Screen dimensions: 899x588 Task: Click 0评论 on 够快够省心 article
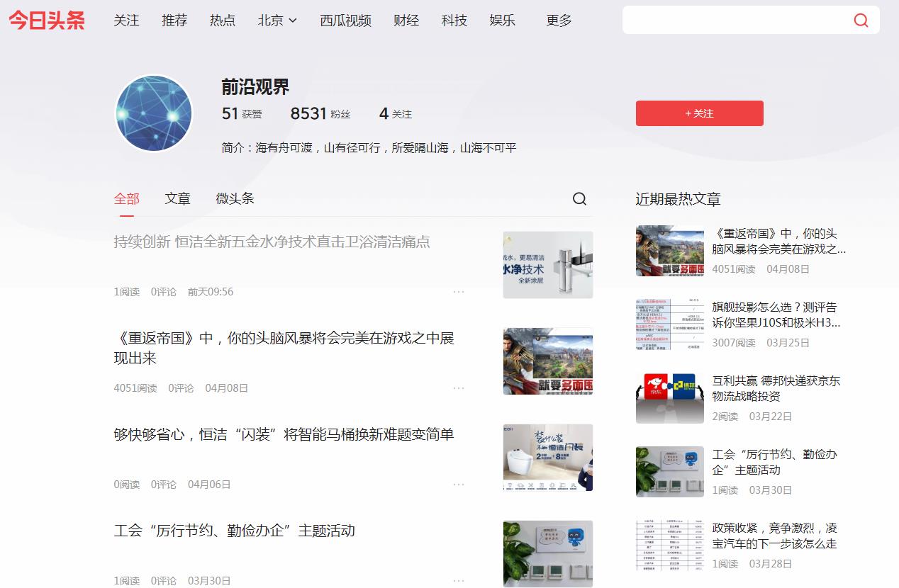point(164,485)
